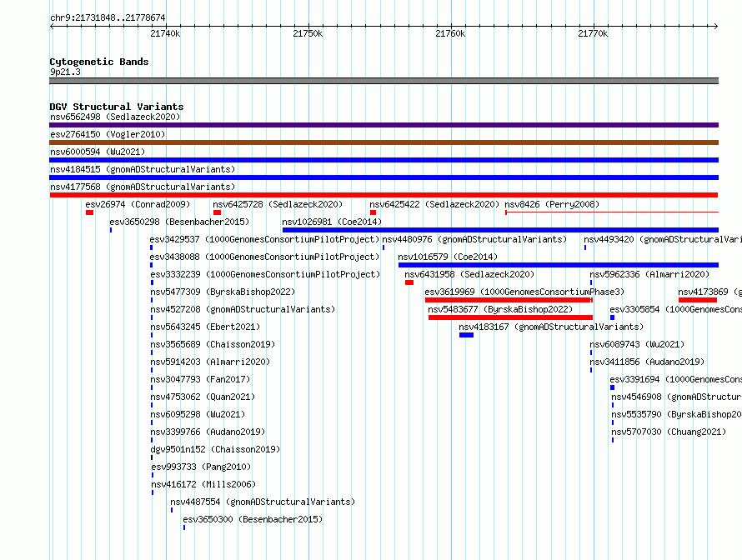Click esv3332239 variant label
Image resolution: width=742 pixels, height=560 pixels.
click(265, 274)
